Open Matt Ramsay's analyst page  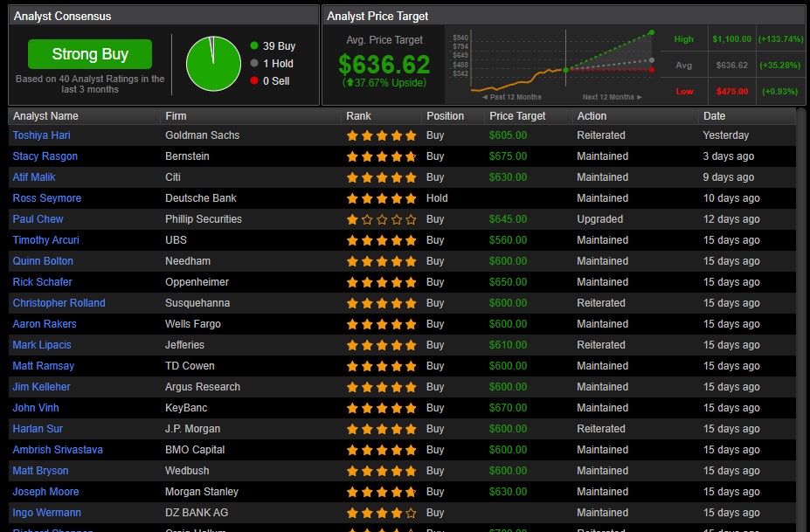[x=44, y=366]
